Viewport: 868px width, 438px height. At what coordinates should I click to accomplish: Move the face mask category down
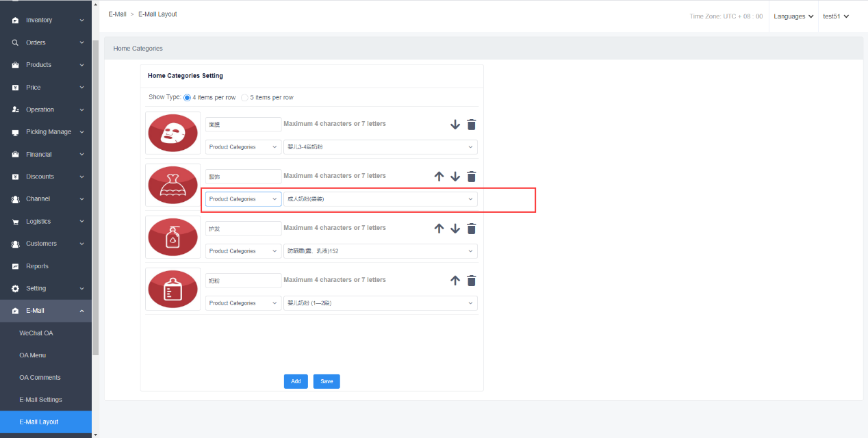click(x=455, y=125)
